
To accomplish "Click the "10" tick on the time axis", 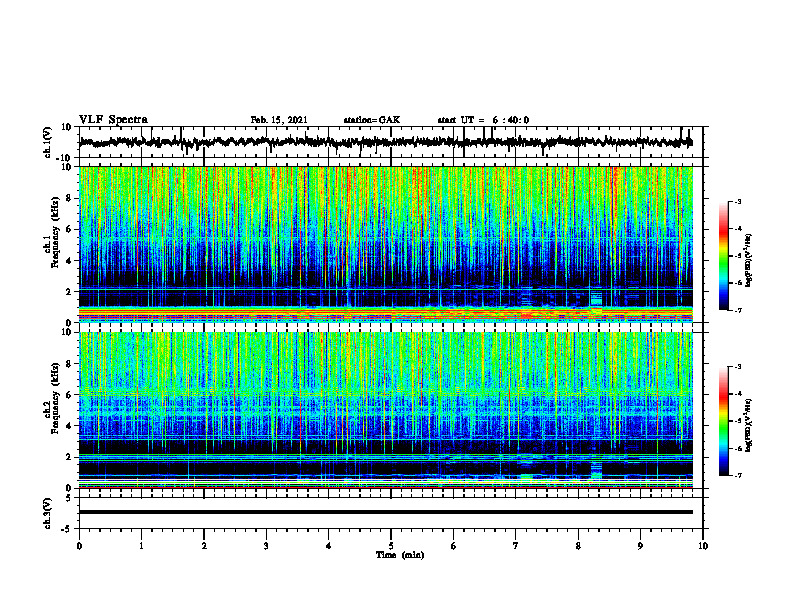I will (x=703, y=546).
